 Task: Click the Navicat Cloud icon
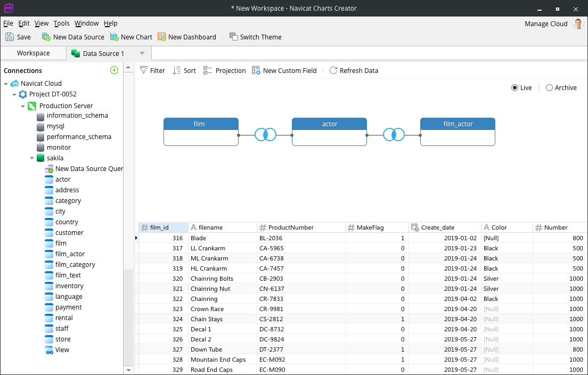coord(14,83)
